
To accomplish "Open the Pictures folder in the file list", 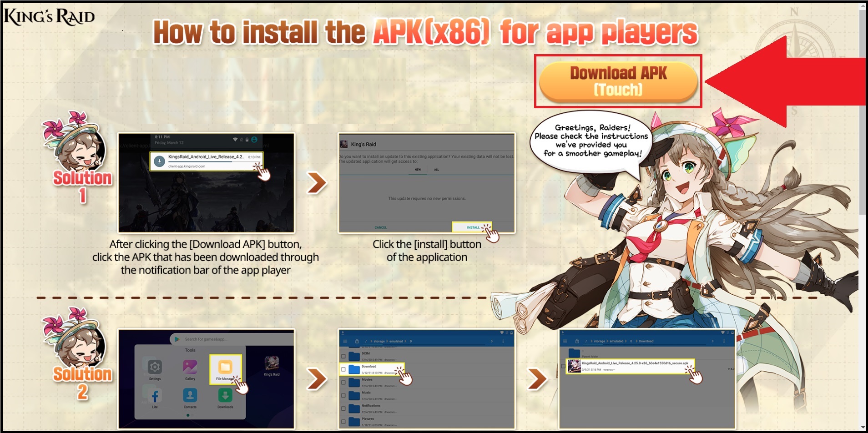I will coord(427,422).
